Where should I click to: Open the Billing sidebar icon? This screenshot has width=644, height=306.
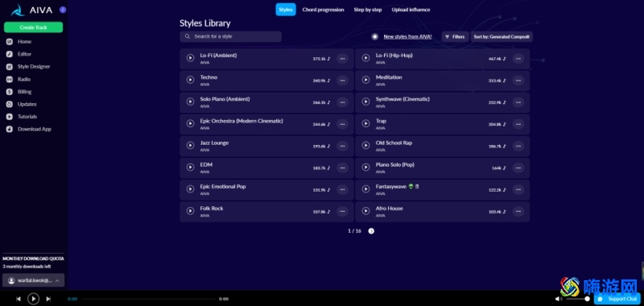(x=10, y=92)
